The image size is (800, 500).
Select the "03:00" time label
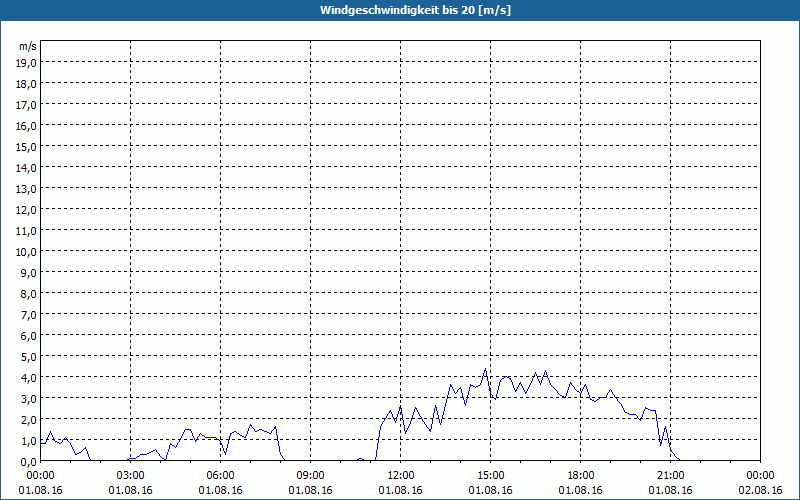131,476
